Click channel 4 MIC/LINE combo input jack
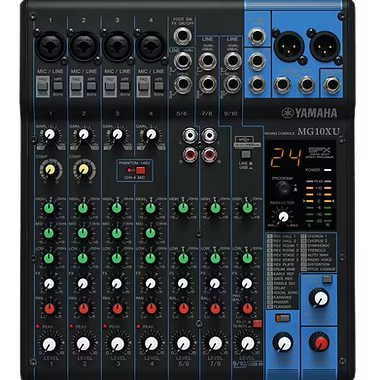The image size is (380, 380). click(151, 47)
